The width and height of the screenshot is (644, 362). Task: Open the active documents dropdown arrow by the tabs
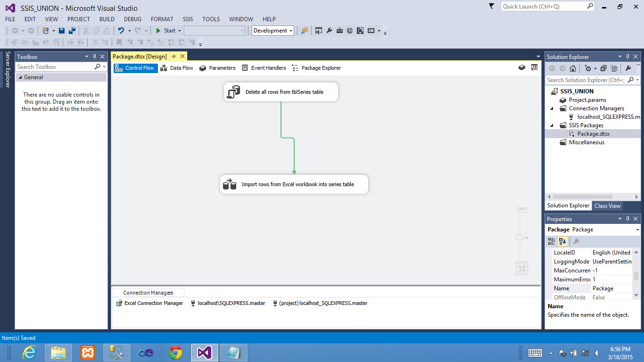click(538, 57)
